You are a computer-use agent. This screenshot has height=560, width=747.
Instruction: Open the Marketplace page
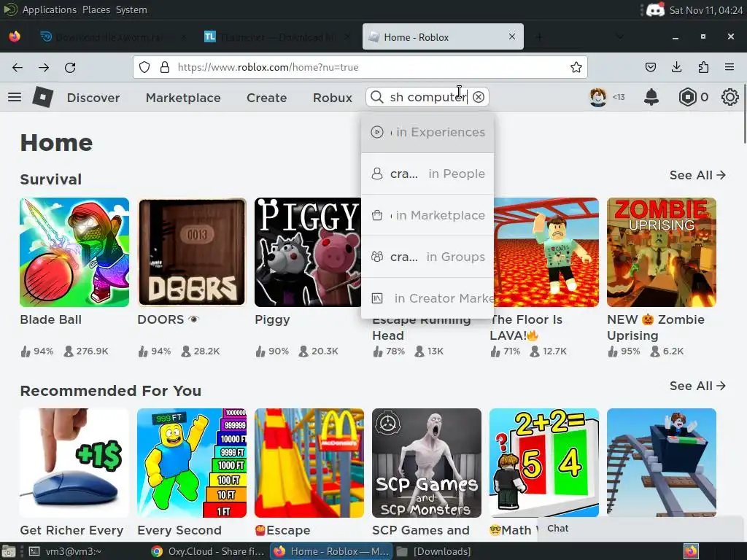point(183,98)
